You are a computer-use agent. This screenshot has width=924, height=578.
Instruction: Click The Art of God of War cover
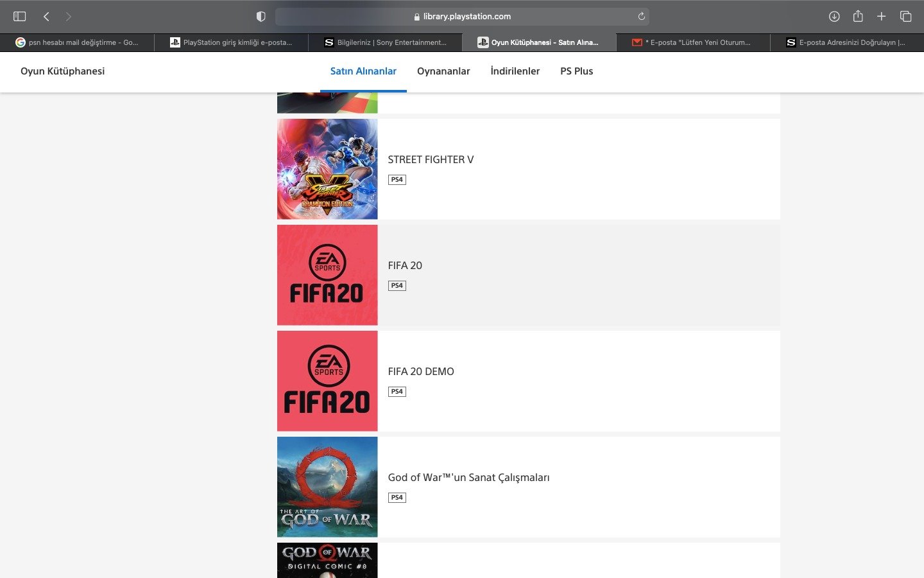pyautogui.click(x=327, y=487)
